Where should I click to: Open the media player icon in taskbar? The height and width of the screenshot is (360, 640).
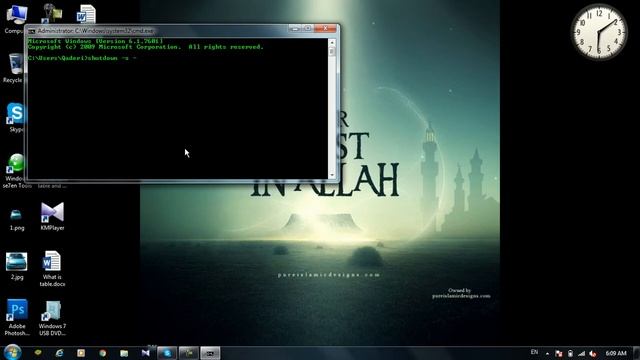click(x=81, y=353)
